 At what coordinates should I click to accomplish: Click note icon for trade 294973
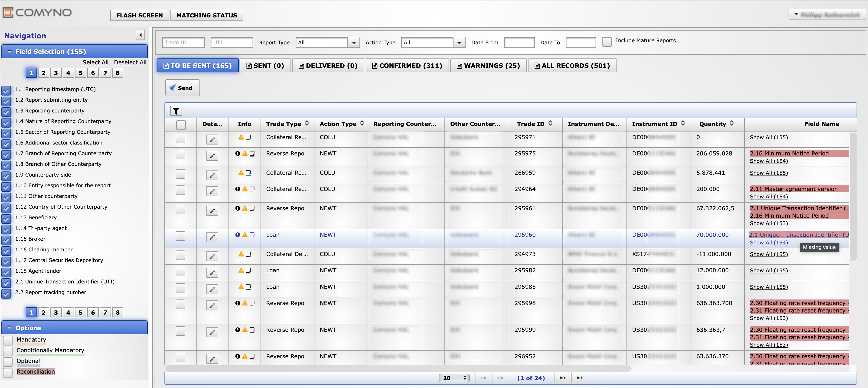[x=248, y=254]
